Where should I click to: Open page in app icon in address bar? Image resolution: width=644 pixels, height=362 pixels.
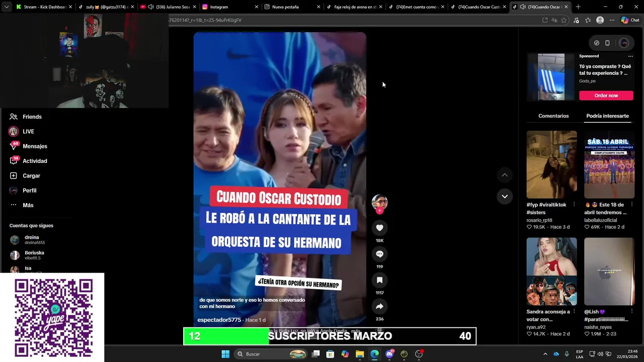pyautogui.click(x=545, y=20)
